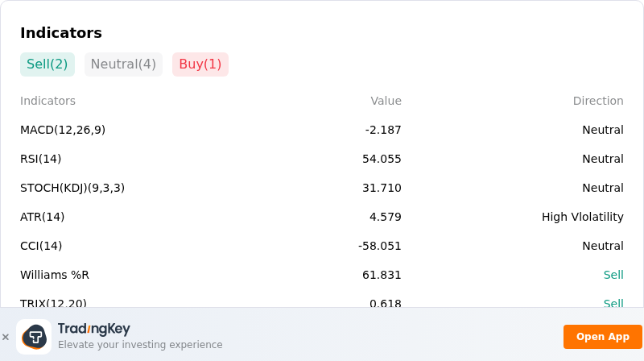Select the CCI(14) indicator row
The image size is (644, 361).
(321, 246)
